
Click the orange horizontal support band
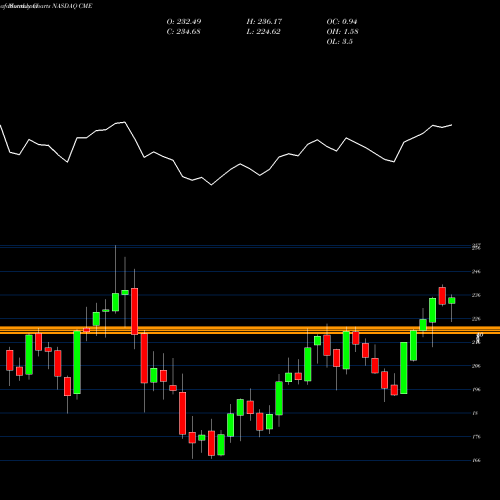(250, 330)
